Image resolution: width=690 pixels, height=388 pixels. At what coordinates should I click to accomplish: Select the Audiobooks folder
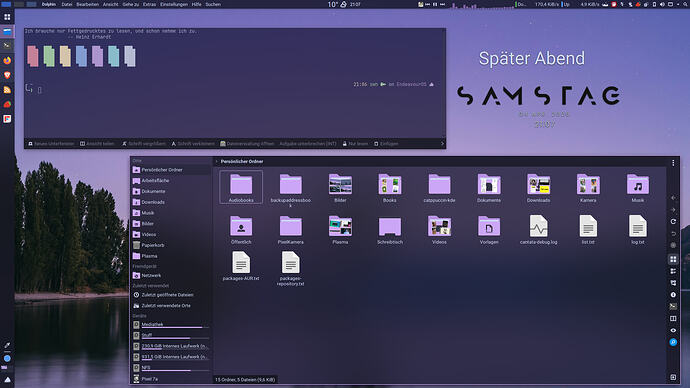coord(241,188)
